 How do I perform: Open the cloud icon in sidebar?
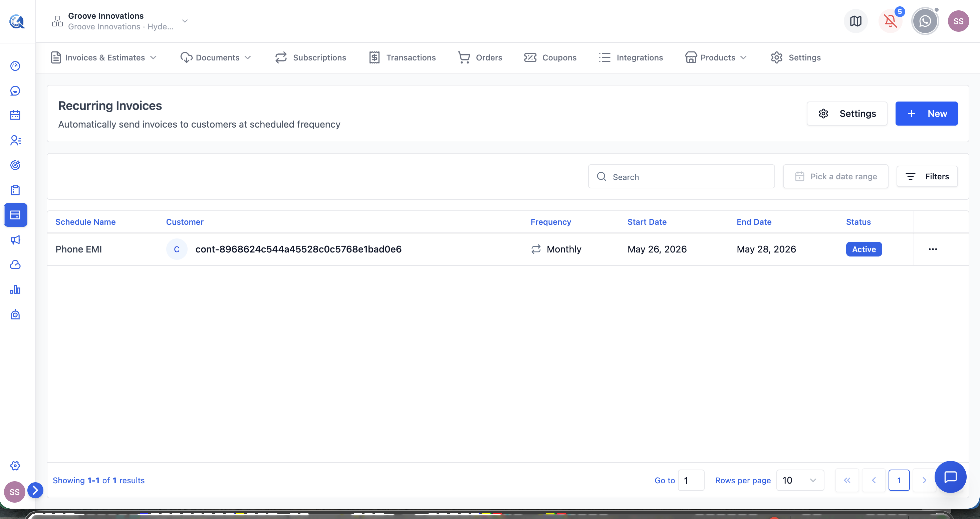15,265
